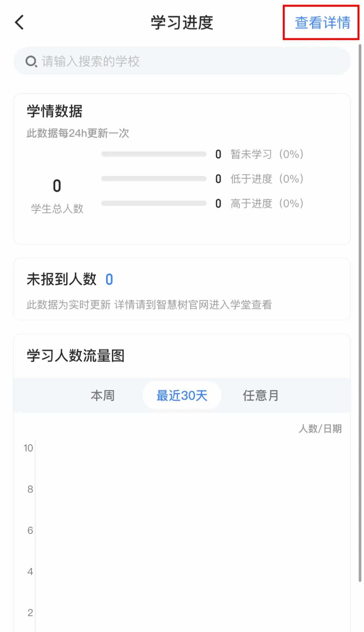Select the 最近30天 tab
This screenshot has height=632, width=364.
coord(182,395)
